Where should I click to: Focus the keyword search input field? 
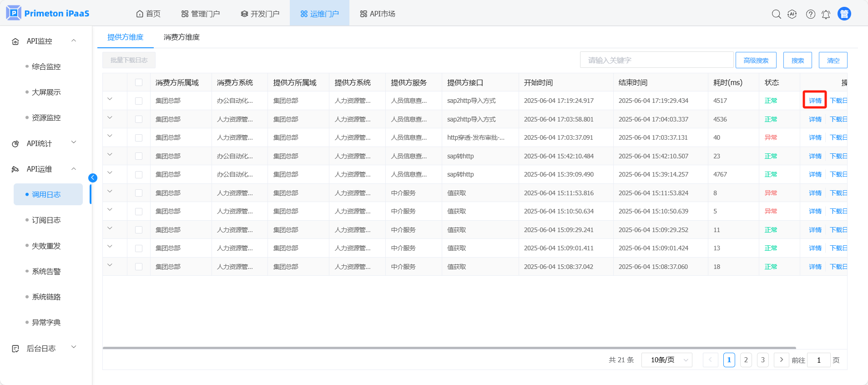click(656, 60)
